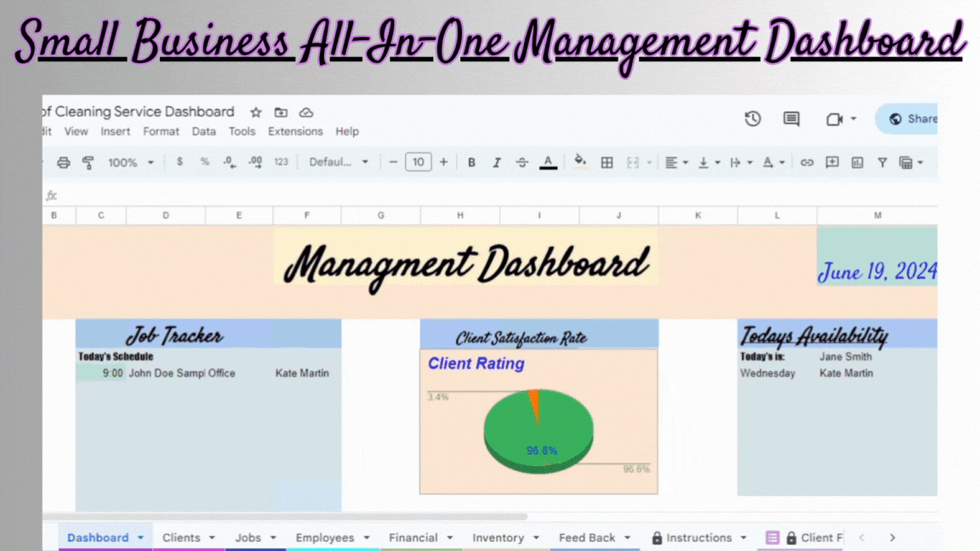980x551 pixels.
Task: Click the horizontal scrollbar
Action: [x=285, y=517]
